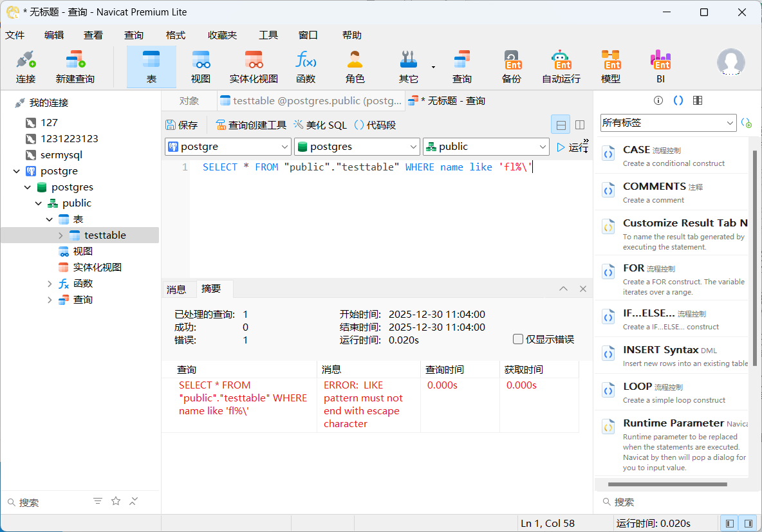Viewport: 762px width, 532px height.
Task: Open the 函数 (Function) toolbar icon
Action: pos(306,67)
